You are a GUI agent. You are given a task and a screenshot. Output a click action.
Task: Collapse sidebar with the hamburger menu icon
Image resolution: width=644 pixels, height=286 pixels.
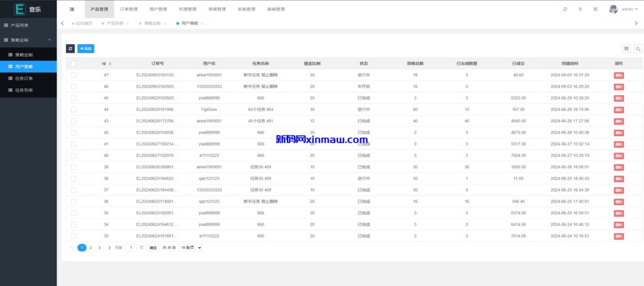click(72, 9)
